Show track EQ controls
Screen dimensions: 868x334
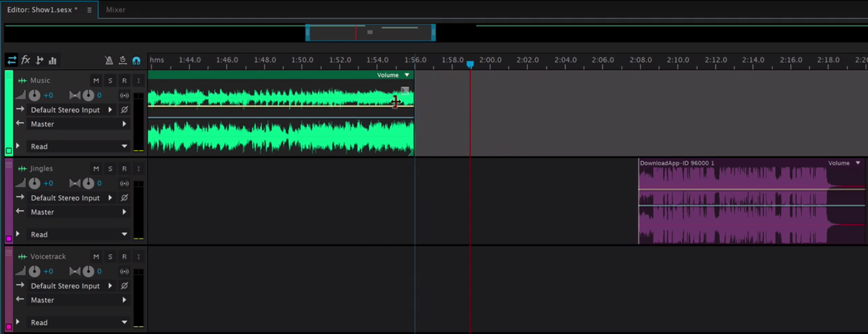click(x=52, y=61)
